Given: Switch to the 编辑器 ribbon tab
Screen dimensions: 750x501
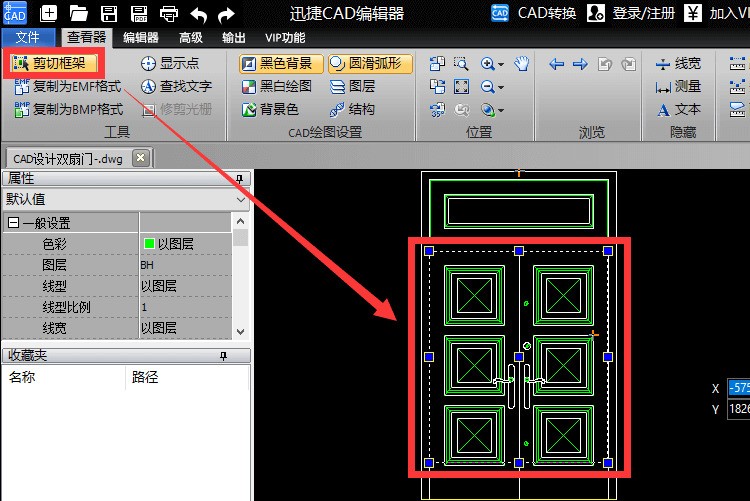Looking at the screenshot, I should pos(140,37).
